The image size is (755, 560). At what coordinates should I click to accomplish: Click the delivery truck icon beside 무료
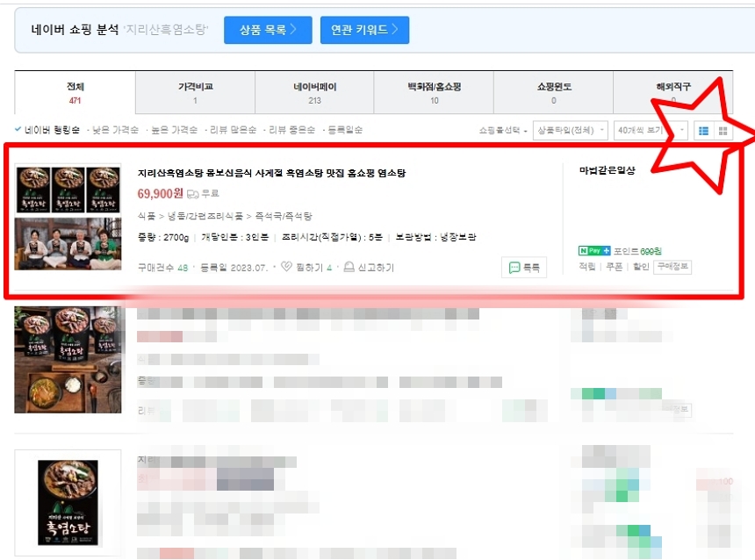pyautogui.click(x=192, y=194)
